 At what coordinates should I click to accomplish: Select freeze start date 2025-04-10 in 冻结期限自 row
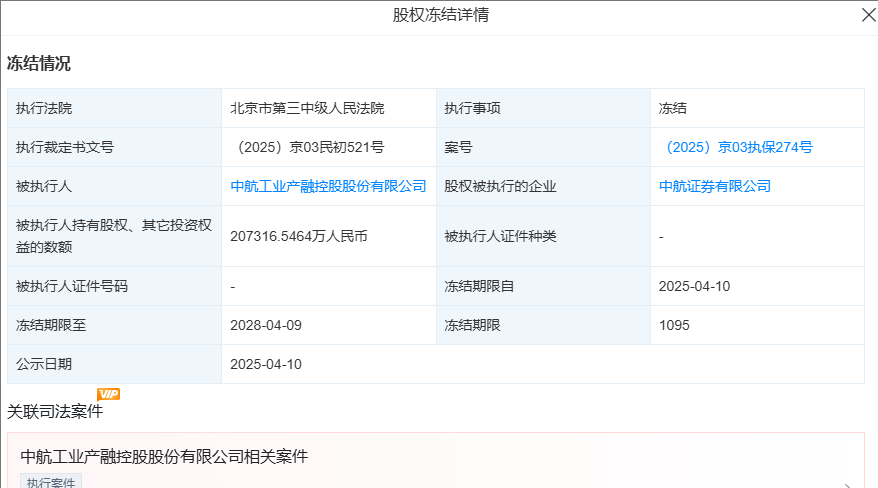pos(694,287)
